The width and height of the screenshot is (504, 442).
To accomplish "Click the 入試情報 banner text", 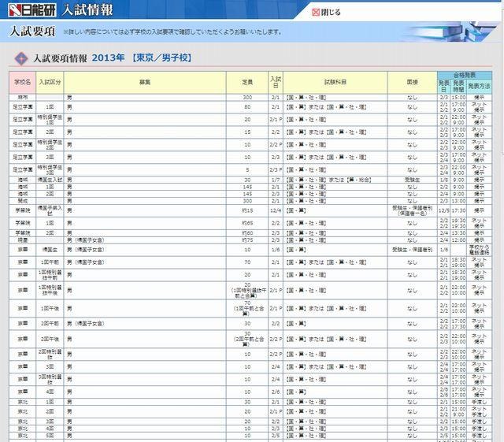I will pyautogui.click(x=87, y=9).
